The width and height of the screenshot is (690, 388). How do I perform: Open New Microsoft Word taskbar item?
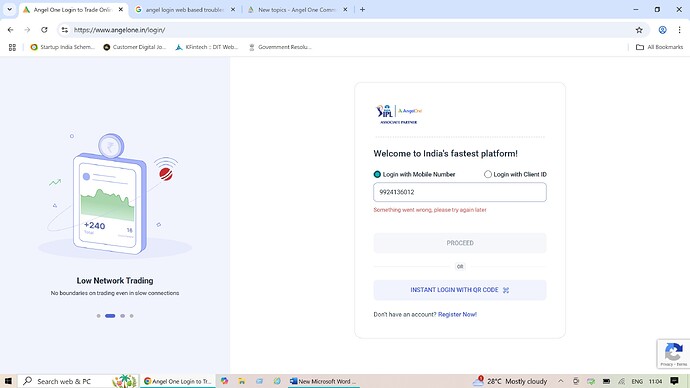point(323,381)
